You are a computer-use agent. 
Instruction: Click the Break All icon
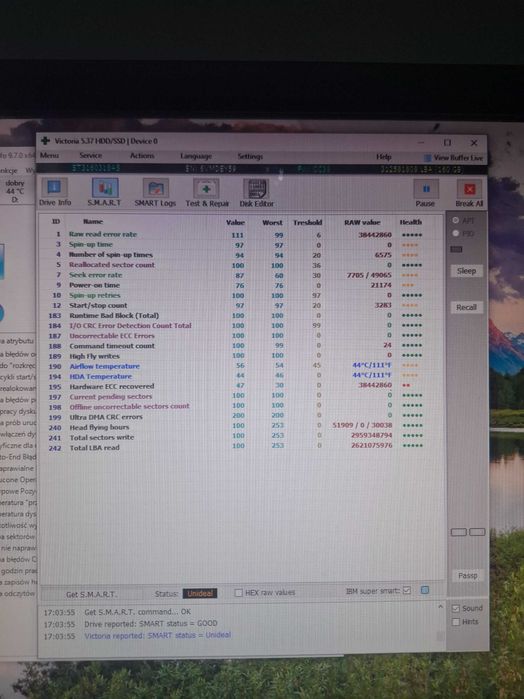click(469, 189)
